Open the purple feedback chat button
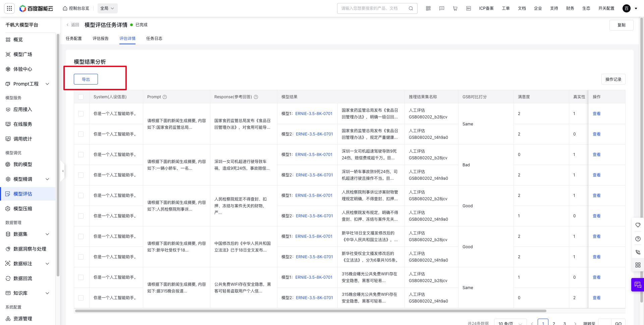The height and width of the screenshot is (325, 644). coord(638,285)
